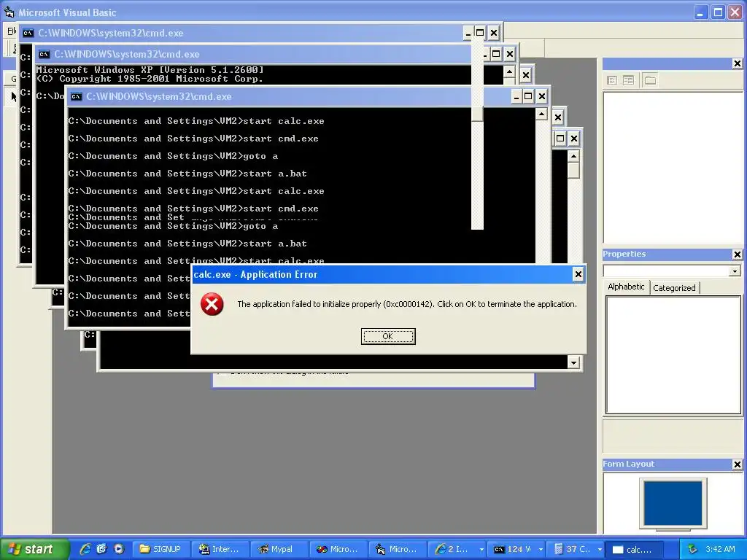This screenshot has width=747, height=560.
Task: Click the 'Microsoft Visual Basic' title bar text
Action: pos(67,12)
